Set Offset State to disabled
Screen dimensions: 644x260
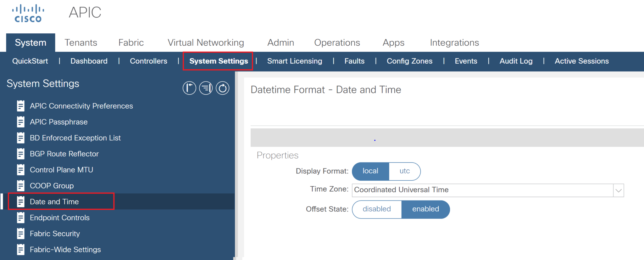[377, 209]
